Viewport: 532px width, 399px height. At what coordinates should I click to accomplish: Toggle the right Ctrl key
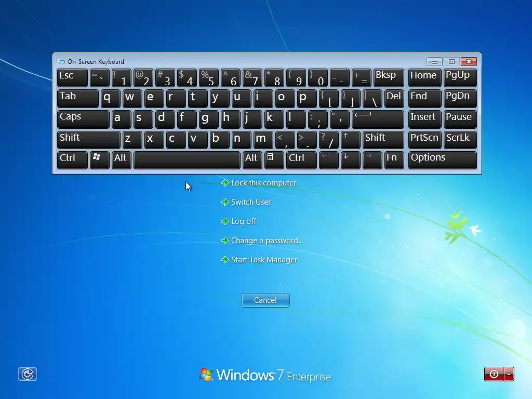(x=301, y=160)
